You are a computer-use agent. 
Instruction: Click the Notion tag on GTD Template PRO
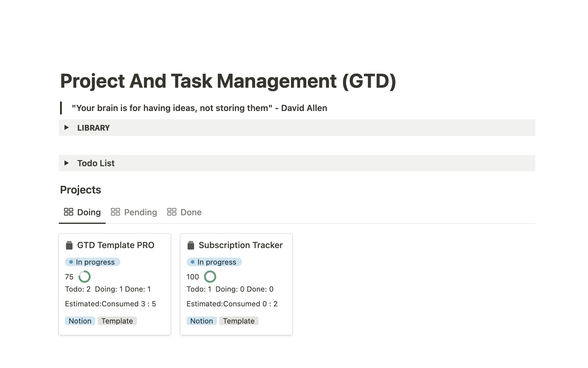80,321
